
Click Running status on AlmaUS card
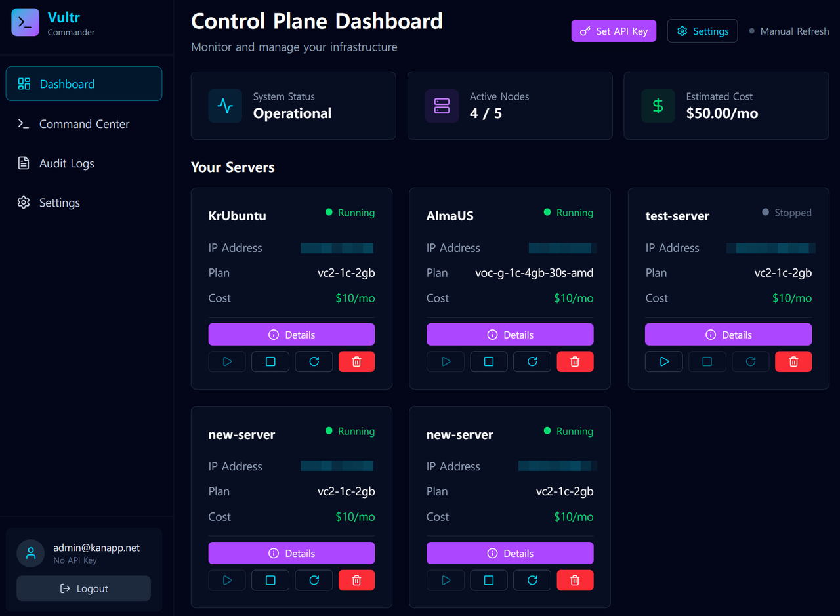569,213
